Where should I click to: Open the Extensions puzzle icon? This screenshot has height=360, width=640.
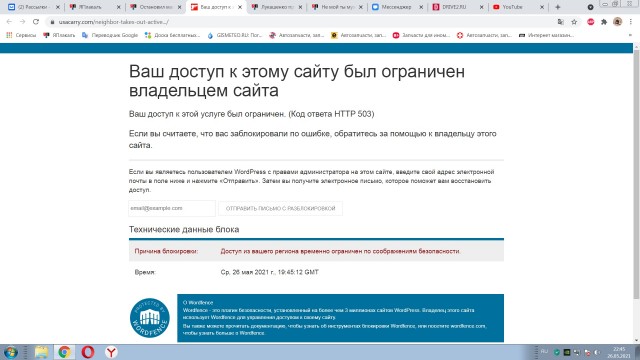tap(604, 22)
